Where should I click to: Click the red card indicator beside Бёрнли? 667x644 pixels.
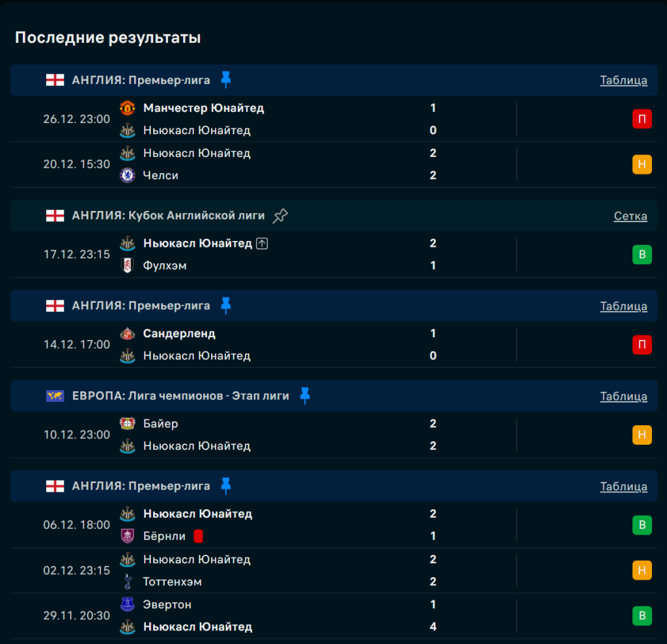(199, 536)
